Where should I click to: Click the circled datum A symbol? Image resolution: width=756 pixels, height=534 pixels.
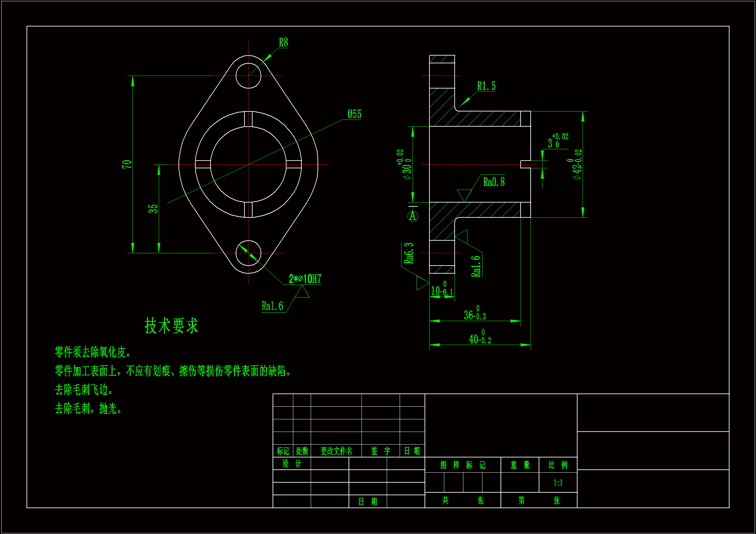point(413,216)
